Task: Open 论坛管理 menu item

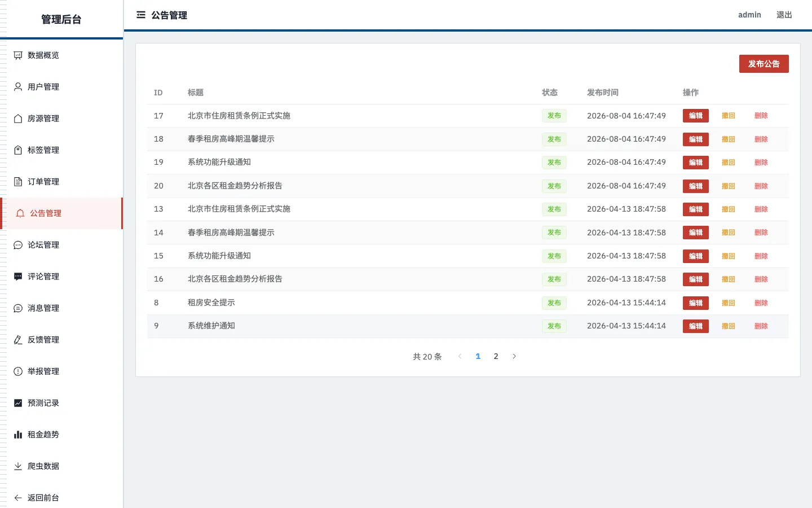Action: (x=61, y=245)
